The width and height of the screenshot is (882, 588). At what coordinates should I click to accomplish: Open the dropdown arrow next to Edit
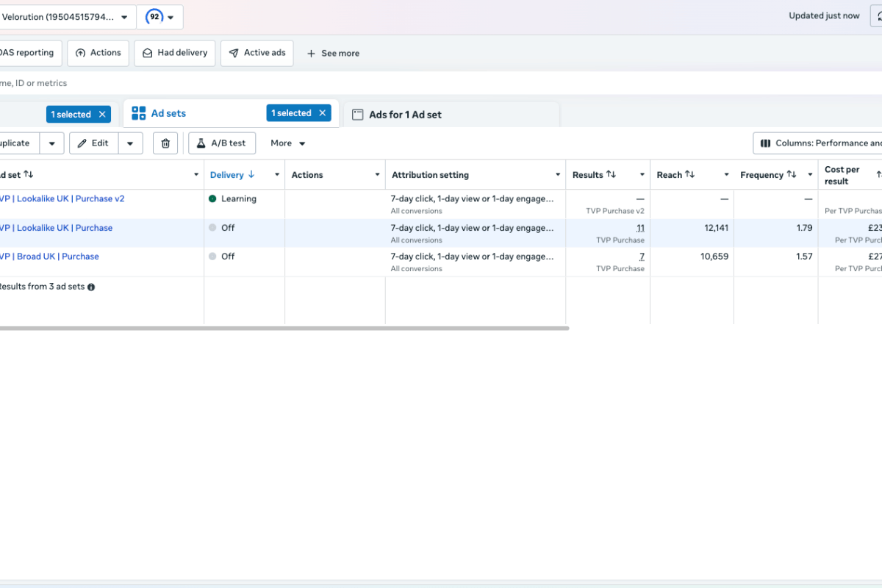[130, 143]
